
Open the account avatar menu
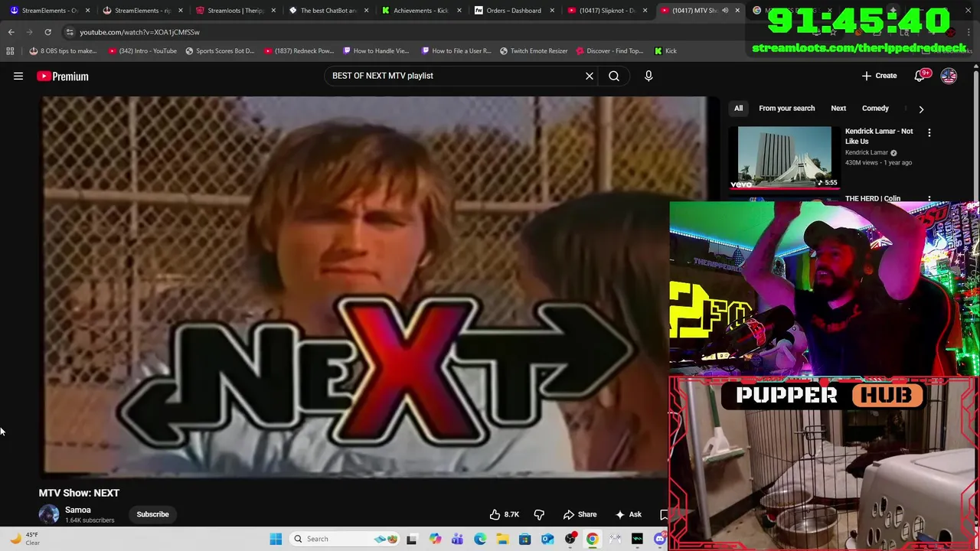(949, 76)
